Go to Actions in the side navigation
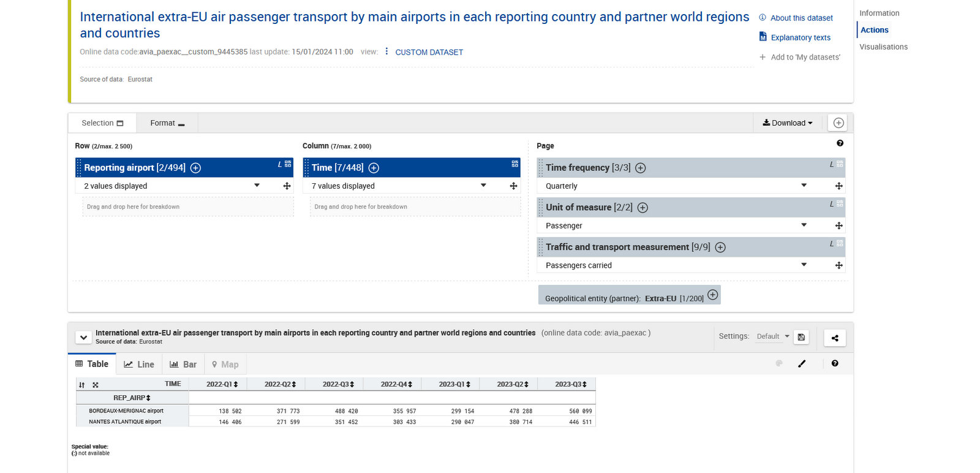This screenshot has height=473, width=980. tap(875, 30)
